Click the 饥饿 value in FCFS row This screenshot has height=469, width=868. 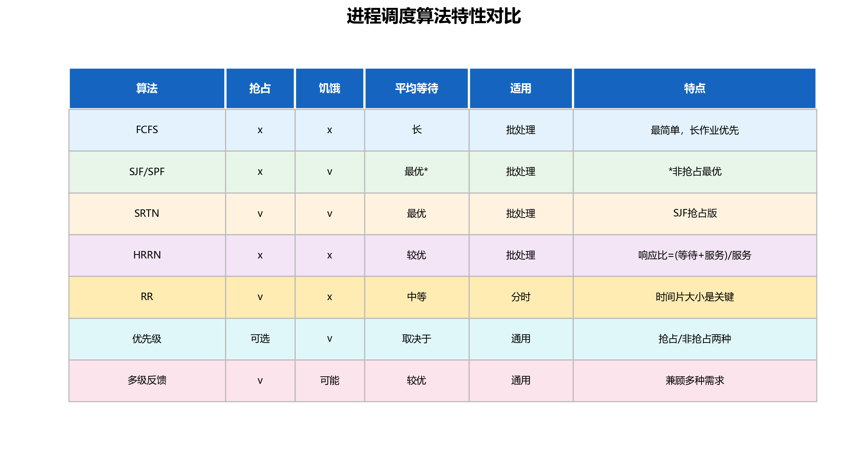[330, 130]
